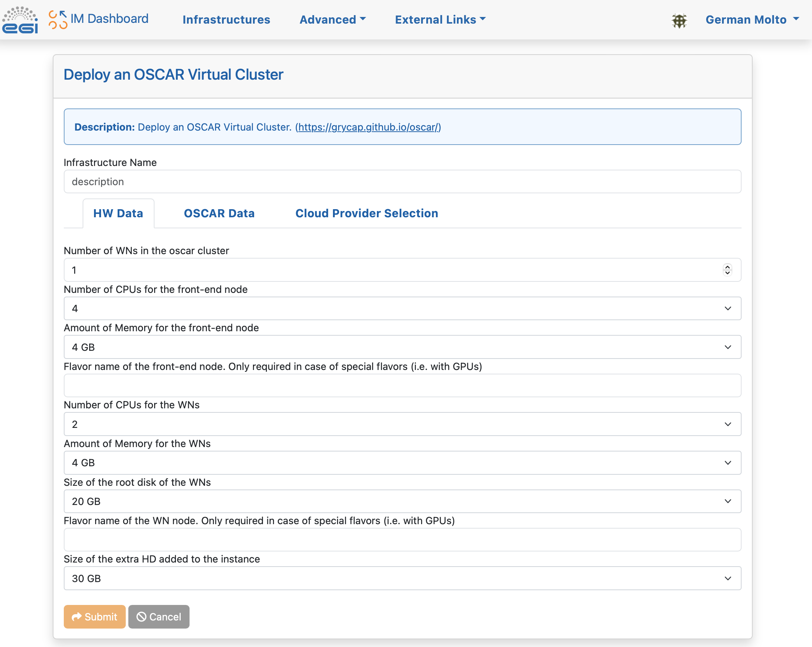Click the Submit button
812x647 pixels.
tap(94, 616)
